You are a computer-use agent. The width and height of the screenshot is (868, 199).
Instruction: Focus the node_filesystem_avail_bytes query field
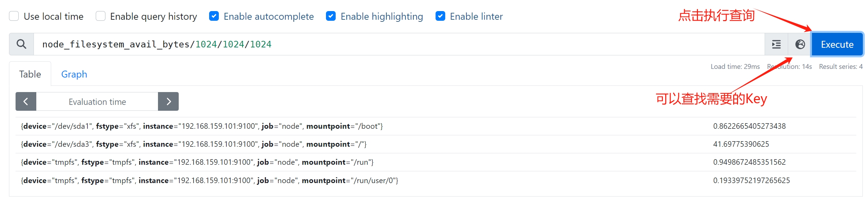tap(399, 44)
